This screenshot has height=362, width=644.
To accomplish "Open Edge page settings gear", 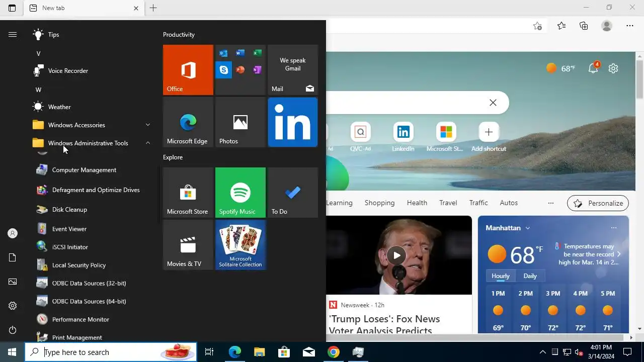I will coord(613,68).
